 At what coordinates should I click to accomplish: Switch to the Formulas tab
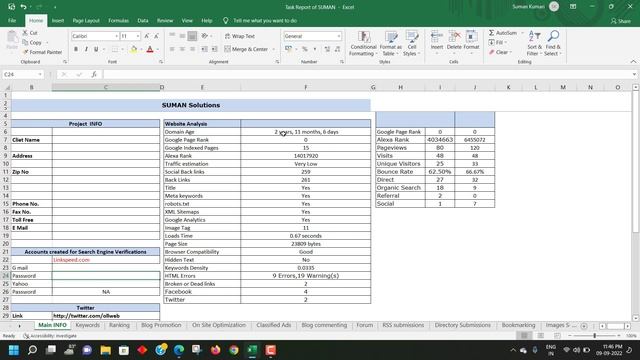tap(118, 20)
